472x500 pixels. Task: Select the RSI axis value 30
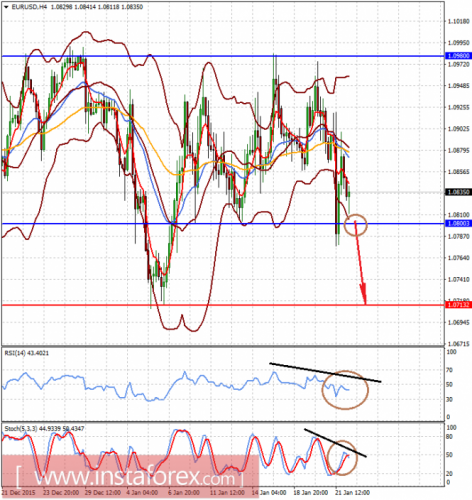coord(449,399)
